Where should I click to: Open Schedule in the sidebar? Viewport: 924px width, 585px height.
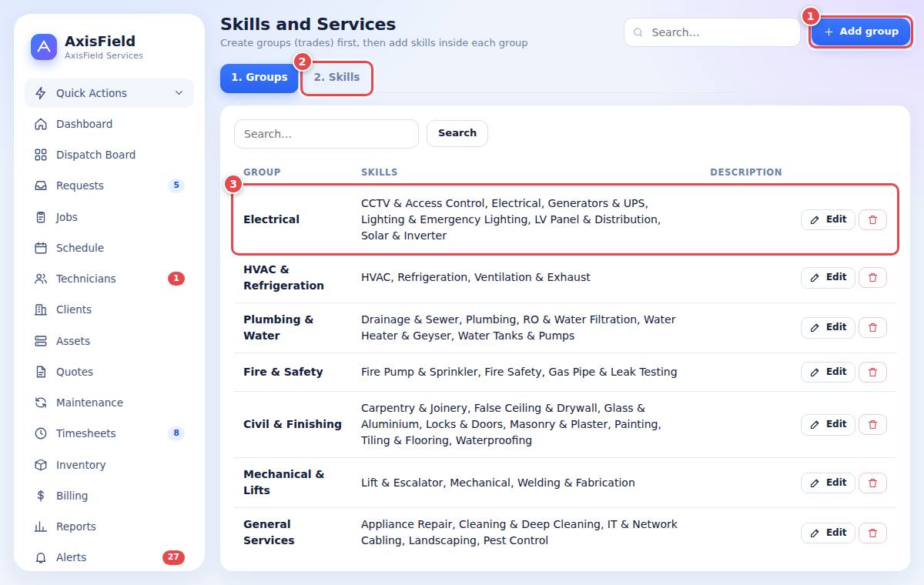(109, 248)
